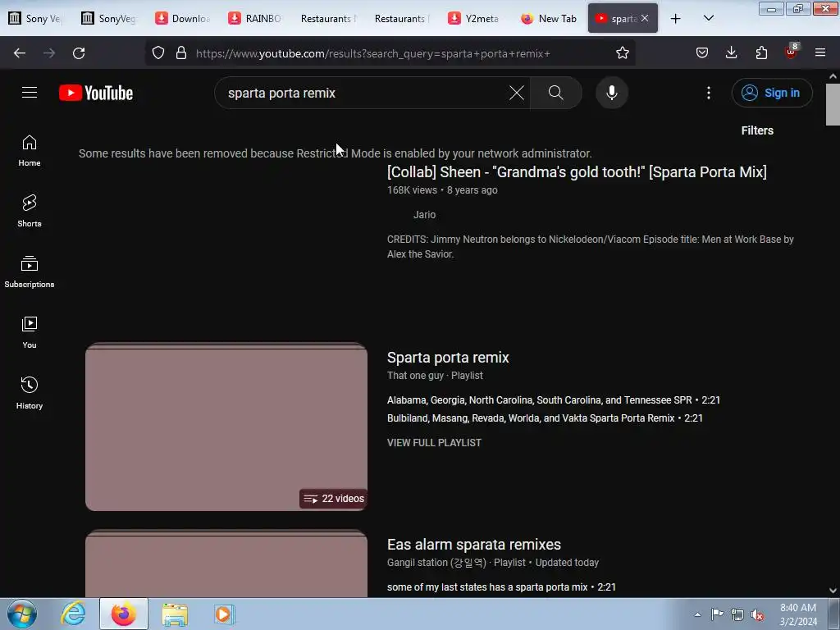Open the Action Center flag icon
Screen dimensions: 840x630
coord(717,614)
